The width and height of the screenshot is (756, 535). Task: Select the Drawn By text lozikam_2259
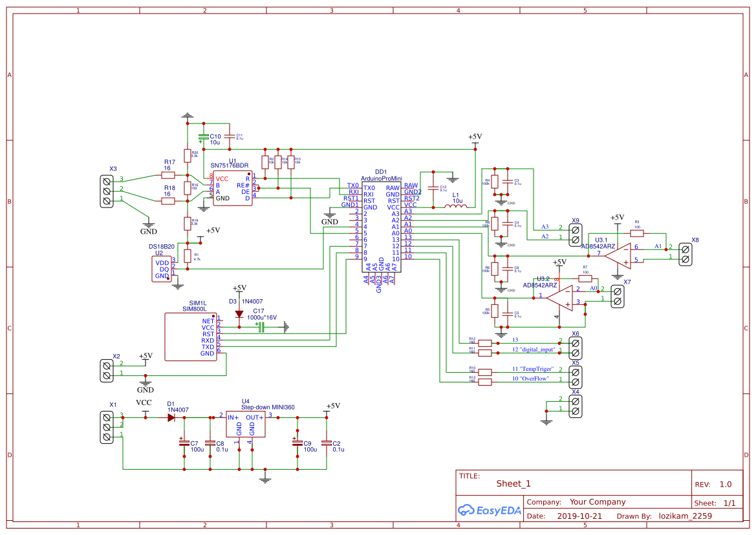pos(685,516)
